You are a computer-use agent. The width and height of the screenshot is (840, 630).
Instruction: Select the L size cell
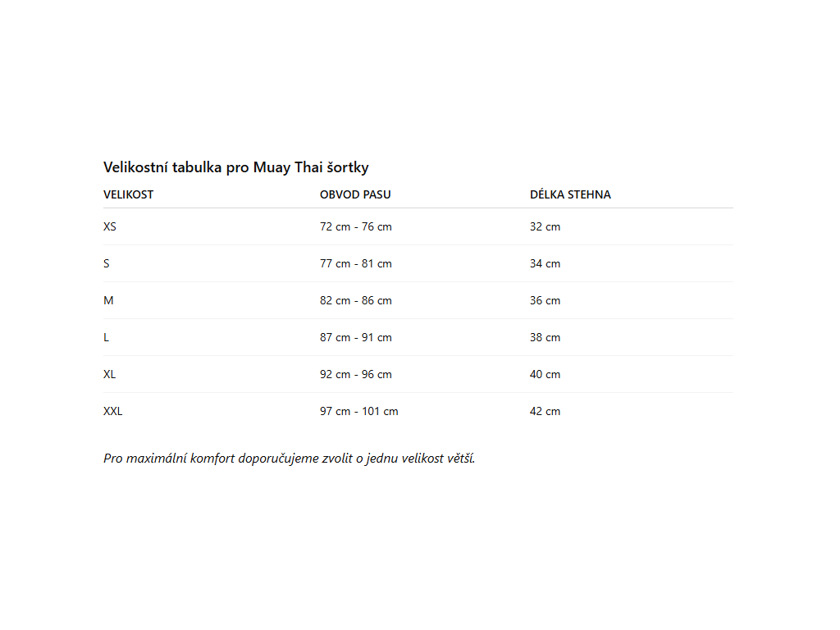(107, 337)
